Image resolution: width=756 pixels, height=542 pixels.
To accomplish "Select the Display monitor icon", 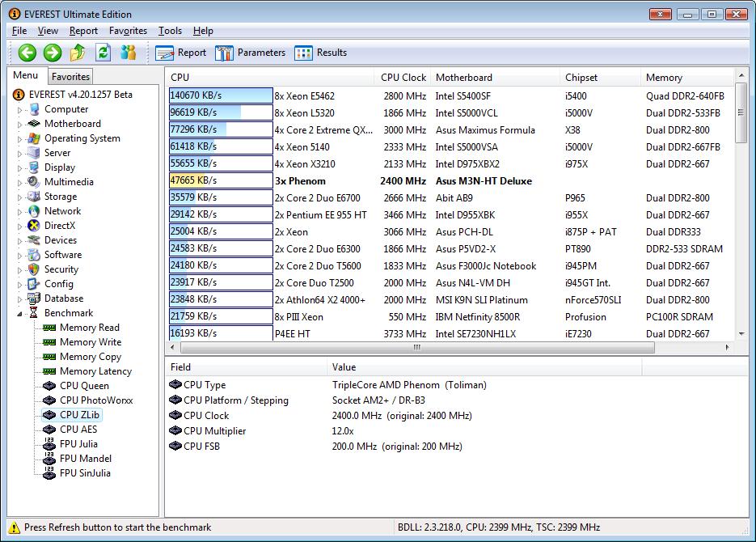I will point(34,167).
